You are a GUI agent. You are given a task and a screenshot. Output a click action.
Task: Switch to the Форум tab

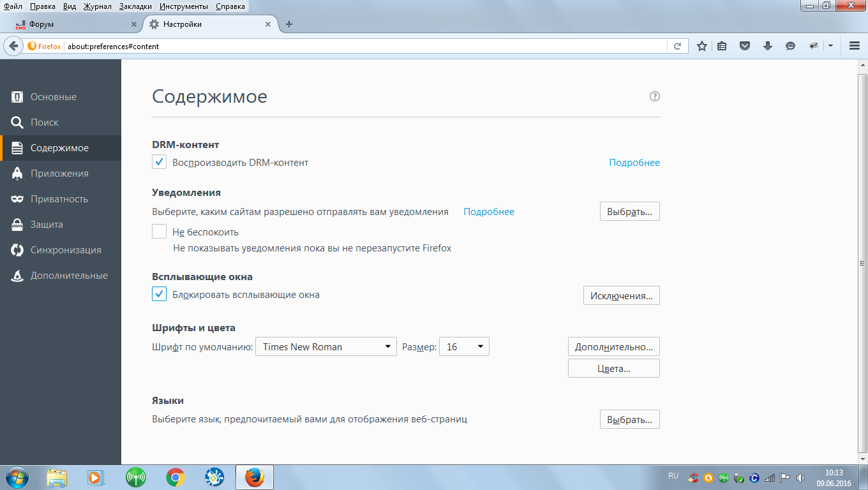point(75,24)
